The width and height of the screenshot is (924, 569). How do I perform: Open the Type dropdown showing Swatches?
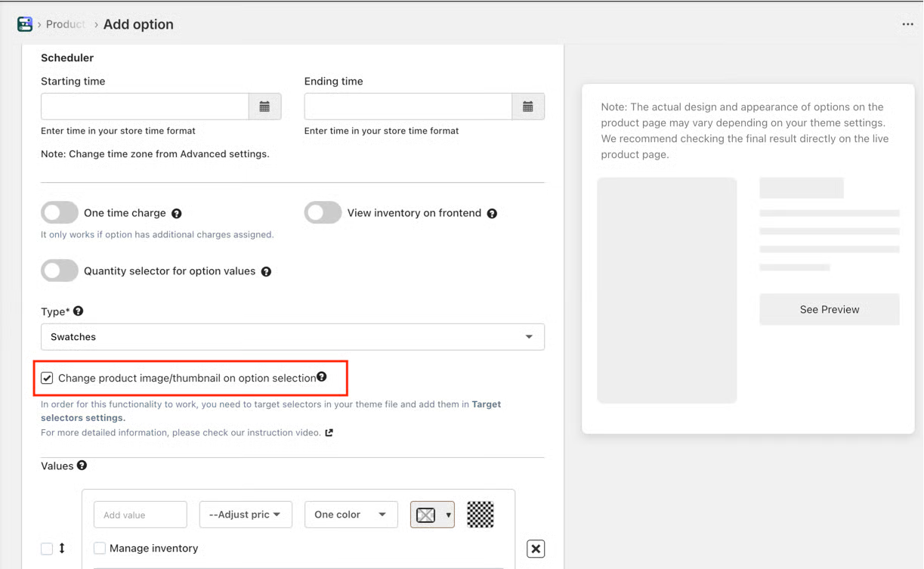click(292, 337)
